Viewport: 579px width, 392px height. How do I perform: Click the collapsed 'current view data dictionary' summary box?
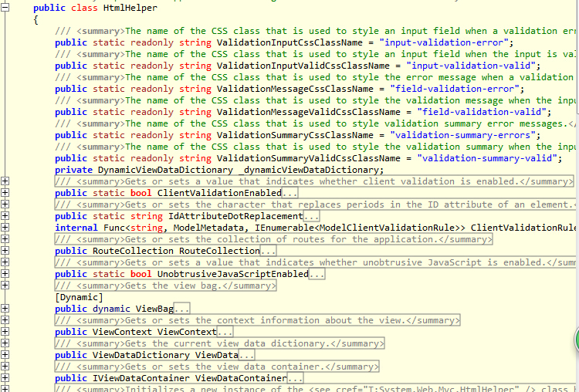pyautogui.click(x=219, y=343)
